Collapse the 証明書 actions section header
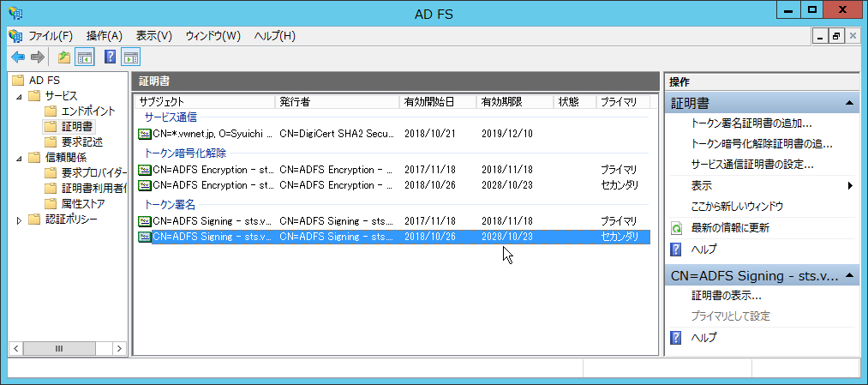The height and width of the screenshot is (385, 868). (x=848, y=103)
